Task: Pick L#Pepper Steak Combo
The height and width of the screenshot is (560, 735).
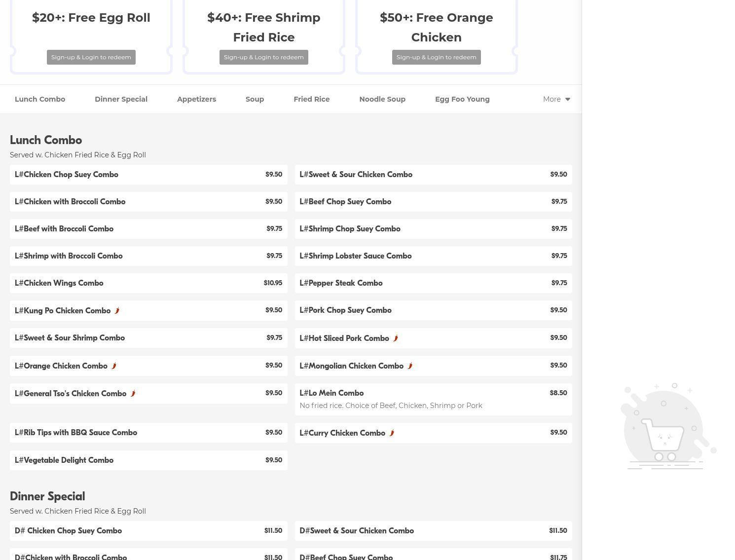Action: click(434, 283)
